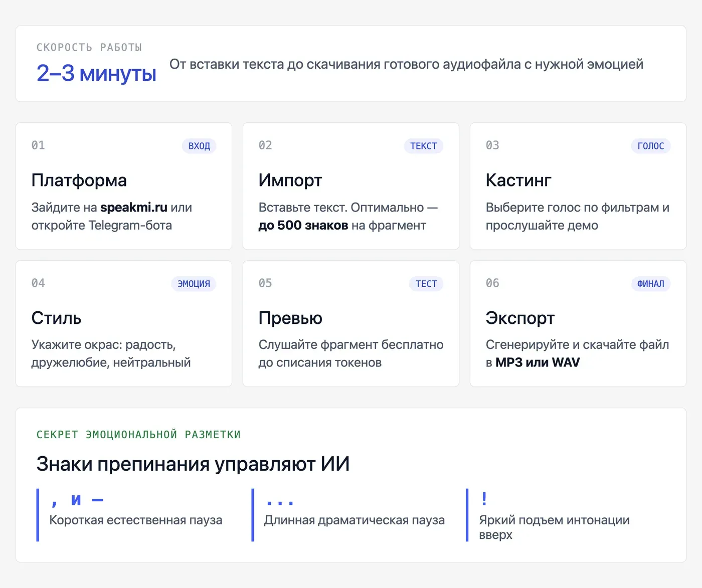This screenshot has width=702, height=588.
Task: Click 'Яркий подъем интонации вверх' description
Action: 554,527
